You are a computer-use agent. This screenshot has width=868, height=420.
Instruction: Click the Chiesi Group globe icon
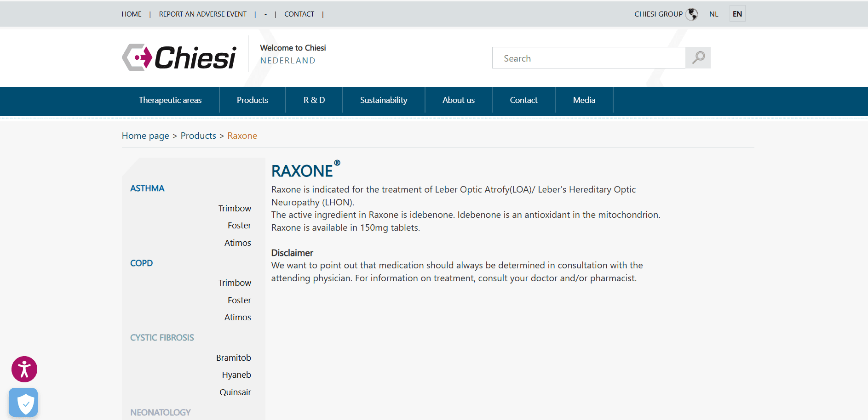click(692, 14)
